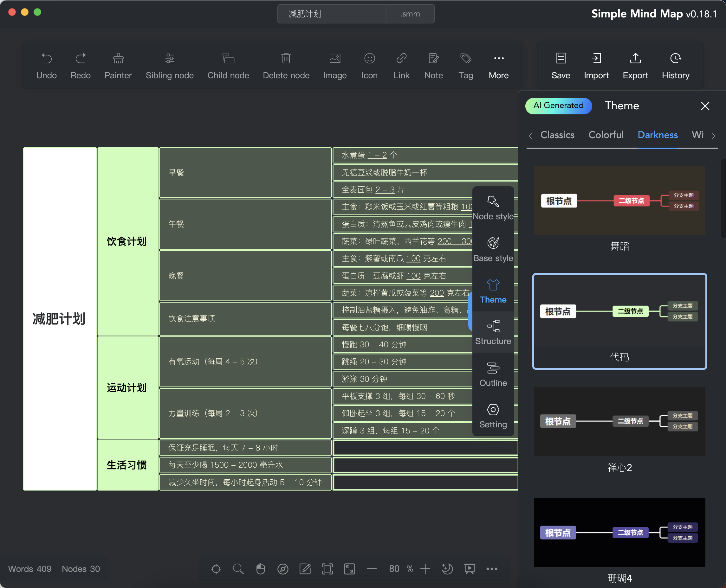
Task: Click the Export icon
Action: coord(635,59)
